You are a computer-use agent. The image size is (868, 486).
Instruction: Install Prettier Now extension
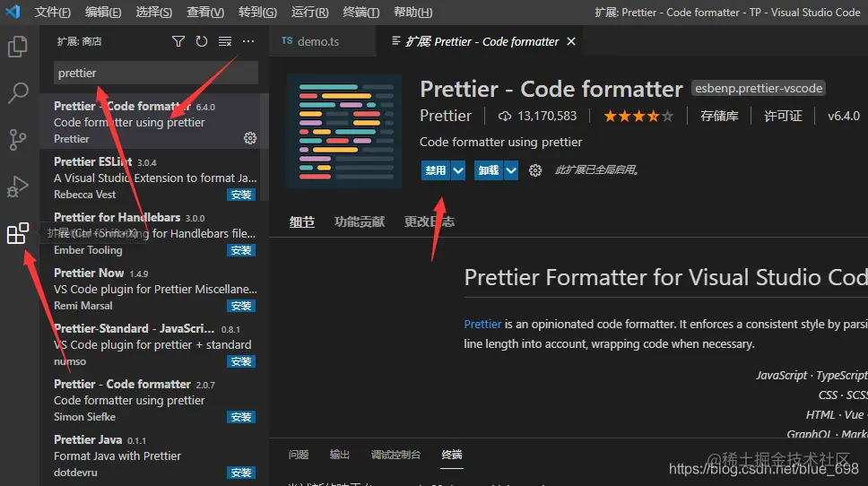(x=241, y=306)
